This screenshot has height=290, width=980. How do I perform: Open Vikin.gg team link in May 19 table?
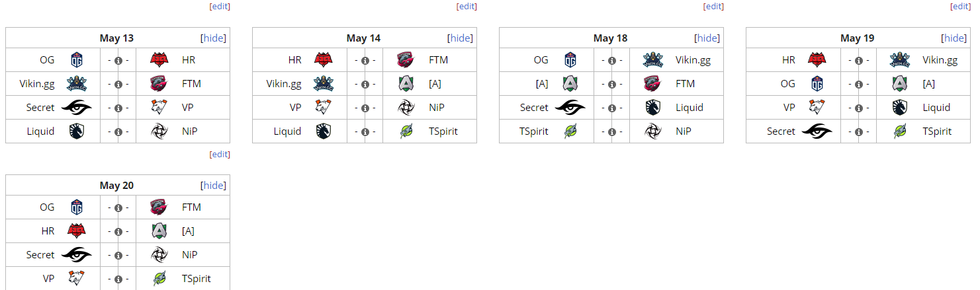click(x=940, y=60)
